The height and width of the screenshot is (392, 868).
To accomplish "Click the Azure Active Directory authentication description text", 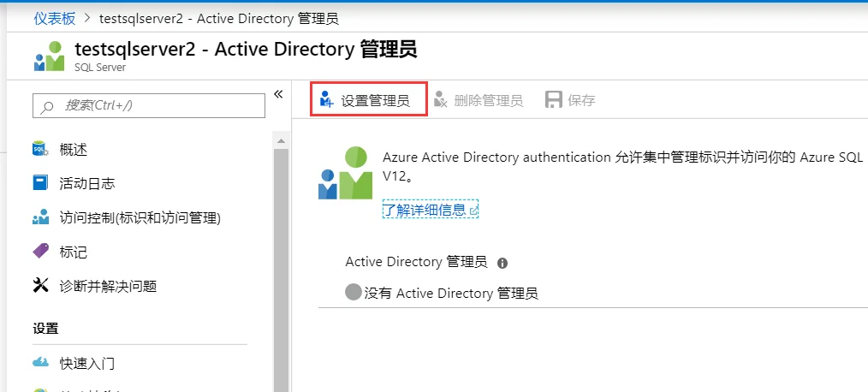I will coord(623,167).
